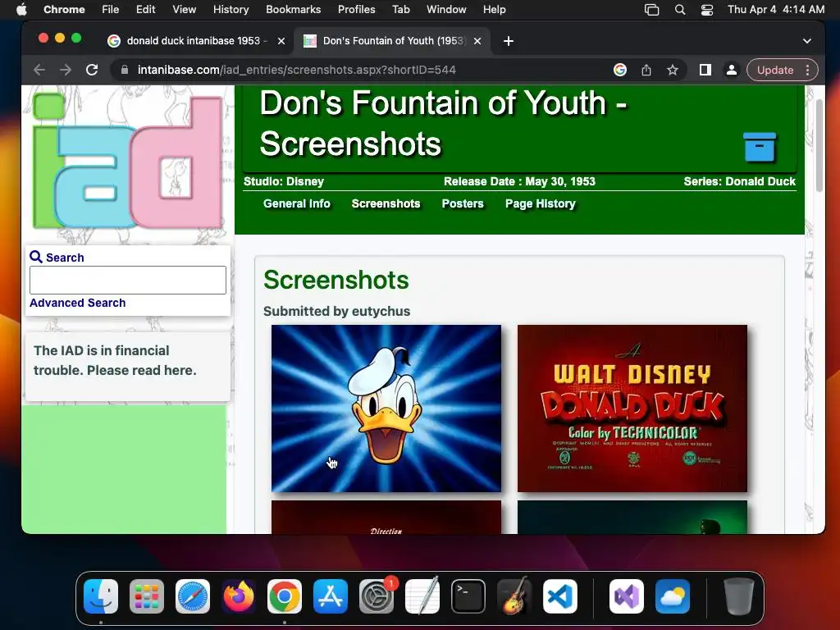Open the Walt Disney Donald Duck title card
Screen dimensions: 840x630
632,409
